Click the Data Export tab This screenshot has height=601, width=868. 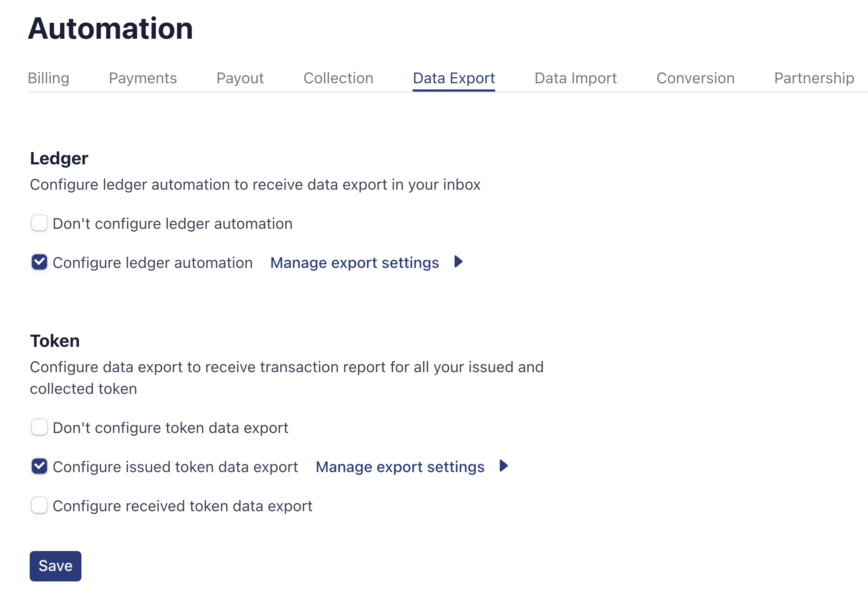click(453, 78)
